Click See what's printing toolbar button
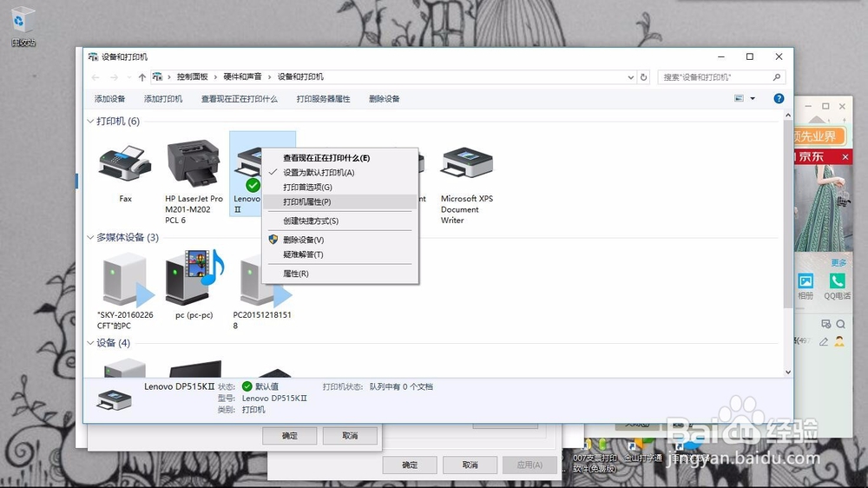This screenshot has height=488, width=868. pos(240,99)
